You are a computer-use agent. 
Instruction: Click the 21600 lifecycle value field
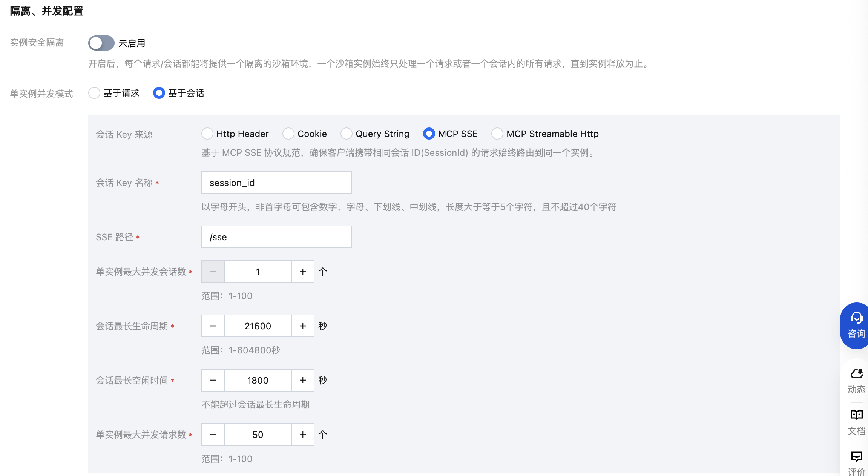[x=258, y=326]
